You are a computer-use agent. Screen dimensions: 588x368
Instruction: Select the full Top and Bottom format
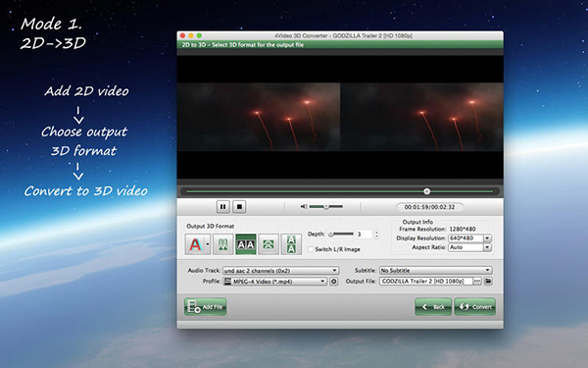coord(291,244)
